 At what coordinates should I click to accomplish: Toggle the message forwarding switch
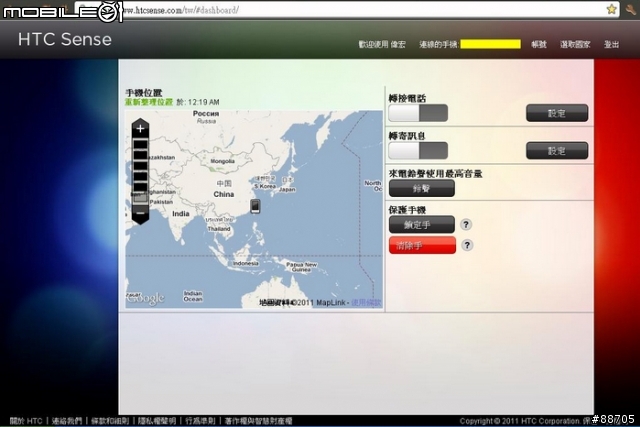point(418,151)
